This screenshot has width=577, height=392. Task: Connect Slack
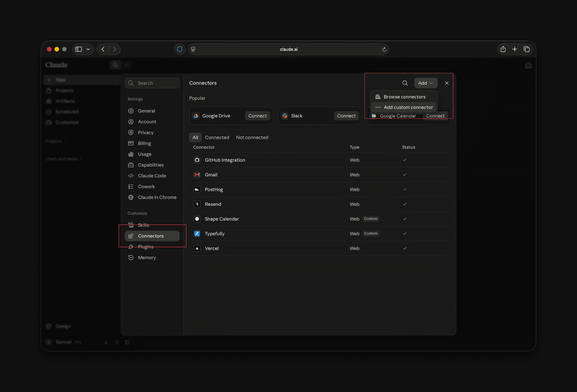pos(346,116)
